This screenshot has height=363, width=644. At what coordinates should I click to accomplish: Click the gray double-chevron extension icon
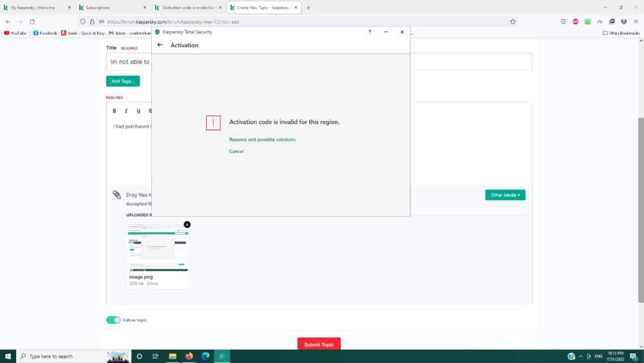click(600, 22)
